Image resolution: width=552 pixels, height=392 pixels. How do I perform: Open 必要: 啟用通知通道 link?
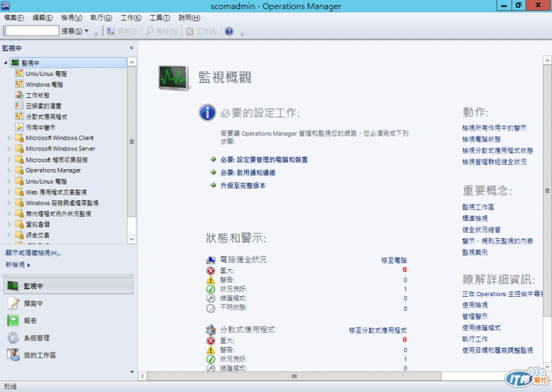click(248, 173)
